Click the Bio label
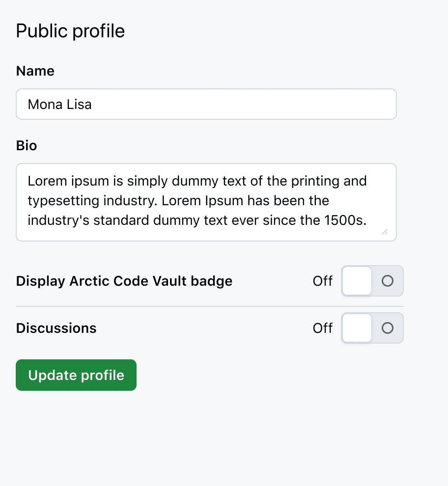This screenshot has height=486, width=448. pyautogui.click(x=27, y=145)
